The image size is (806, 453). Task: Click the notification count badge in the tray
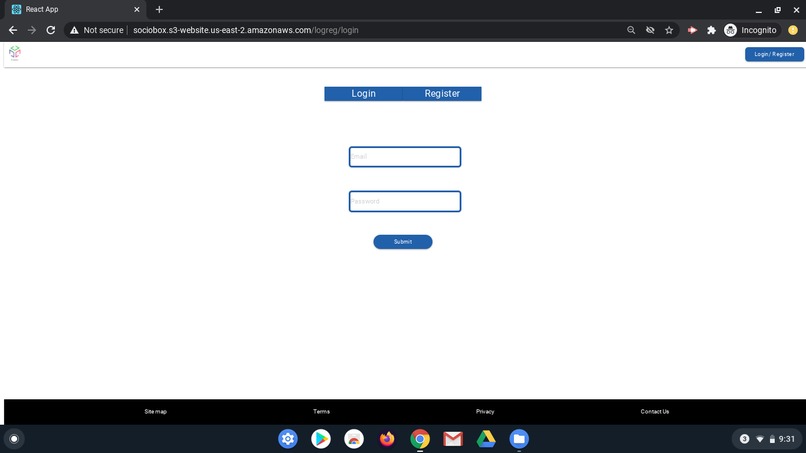[744, 439]
